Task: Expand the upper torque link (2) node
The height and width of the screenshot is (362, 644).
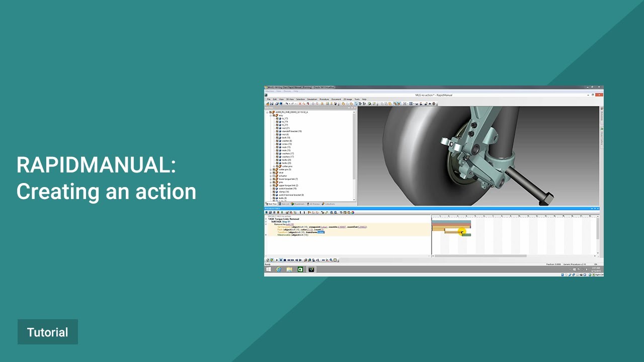Action: (x=271, y=186)
